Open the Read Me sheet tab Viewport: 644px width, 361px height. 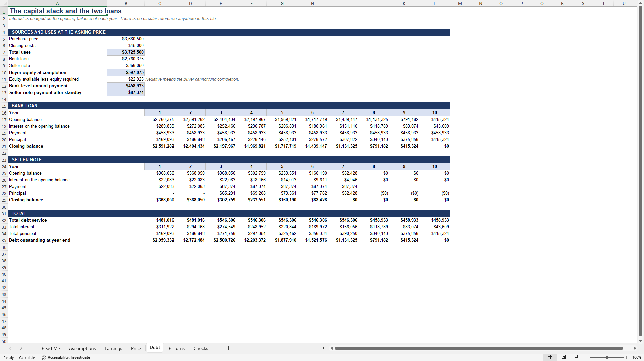click(51, 348)
